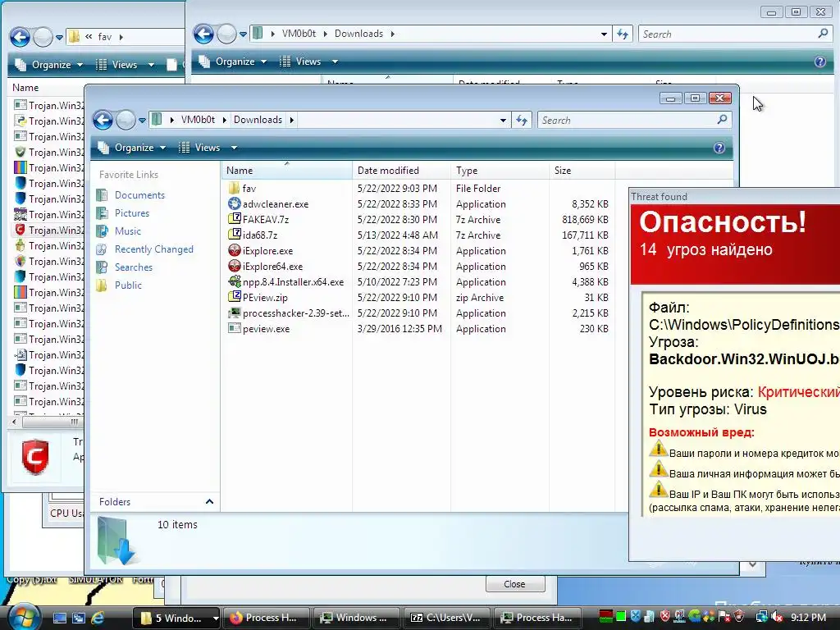The image size is (840, 630).
Task: Click the Comodo shield preview icon
Action: (35, 456)
